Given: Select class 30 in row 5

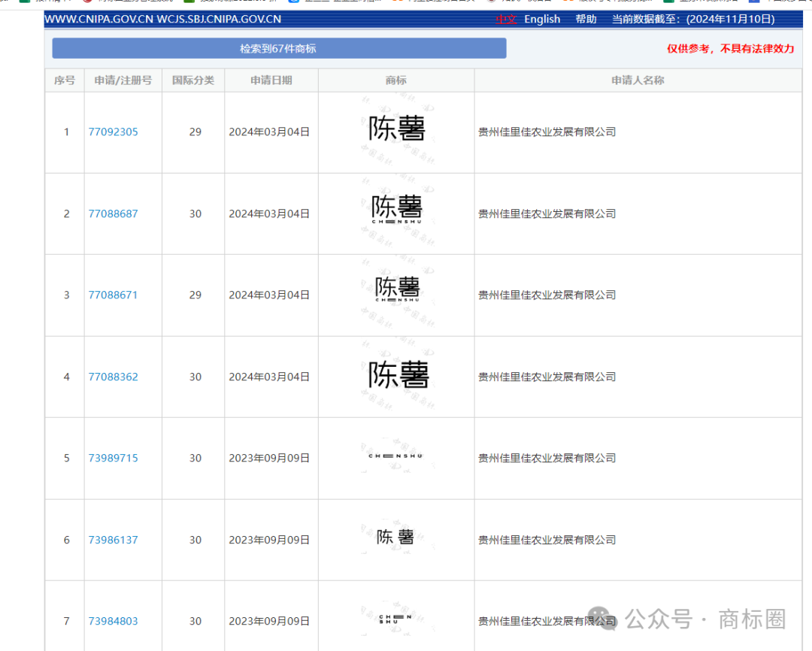Looking at the screenshot, I should tap(195, 459).
